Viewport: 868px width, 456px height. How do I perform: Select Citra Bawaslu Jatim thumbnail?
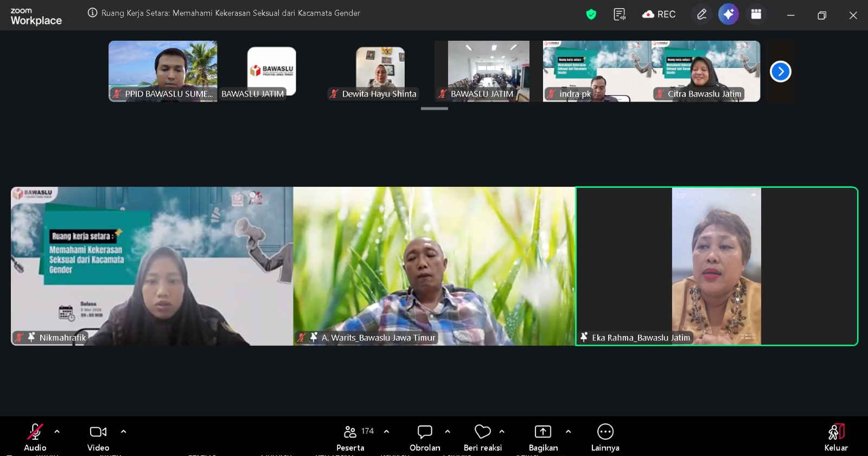click(x=706, y=71)
